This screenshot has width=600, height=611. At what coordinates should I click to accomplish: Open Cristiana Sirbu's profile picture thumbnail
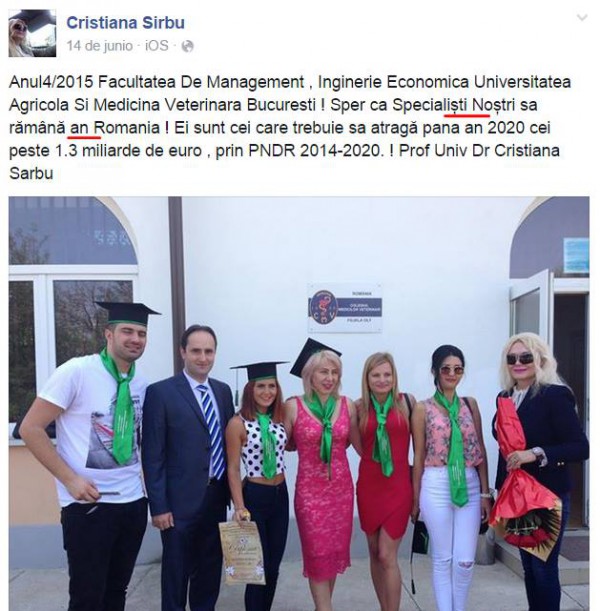[x=32, y=33]
